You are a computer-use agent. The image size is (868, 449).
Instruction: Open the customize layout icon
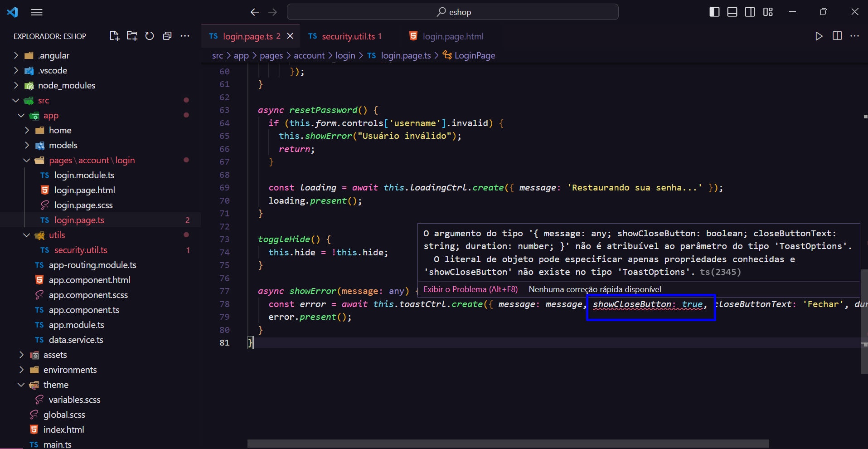click(768, 12)
